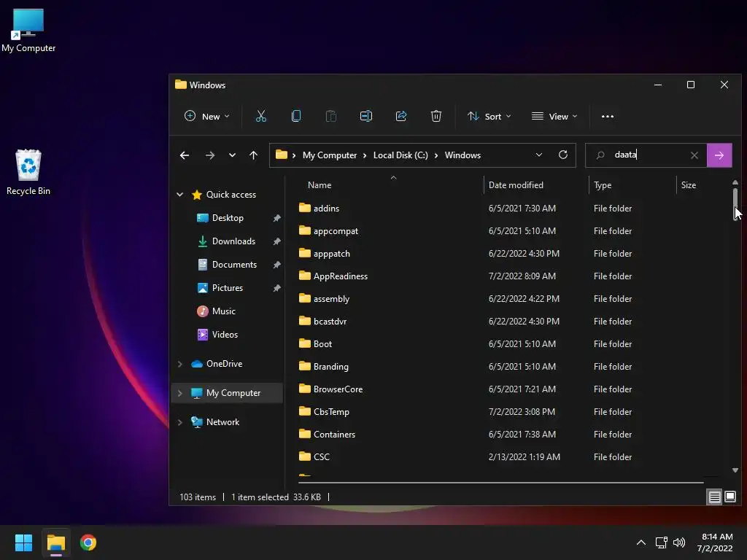Unpin Pictures from Quick access
This screenshot has height=560, width=747.
point(276,288)
